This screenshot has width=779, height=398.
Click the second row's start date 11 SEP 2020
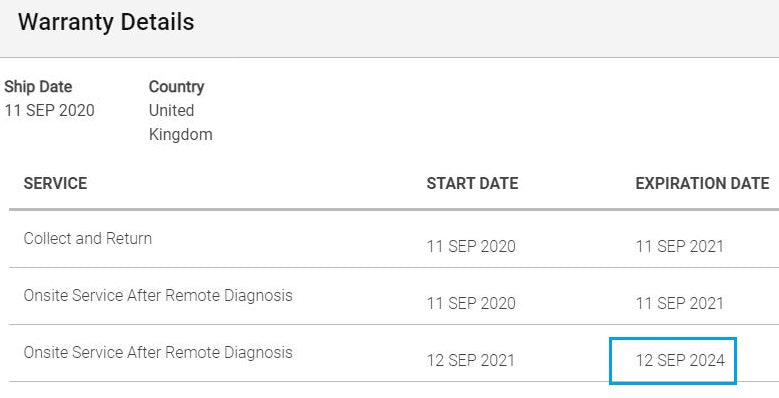(471, 303)
